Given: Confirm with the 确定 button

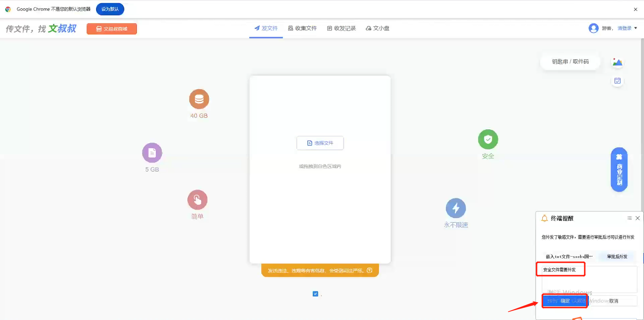Looking at the screenshot, I should [565, 301].
